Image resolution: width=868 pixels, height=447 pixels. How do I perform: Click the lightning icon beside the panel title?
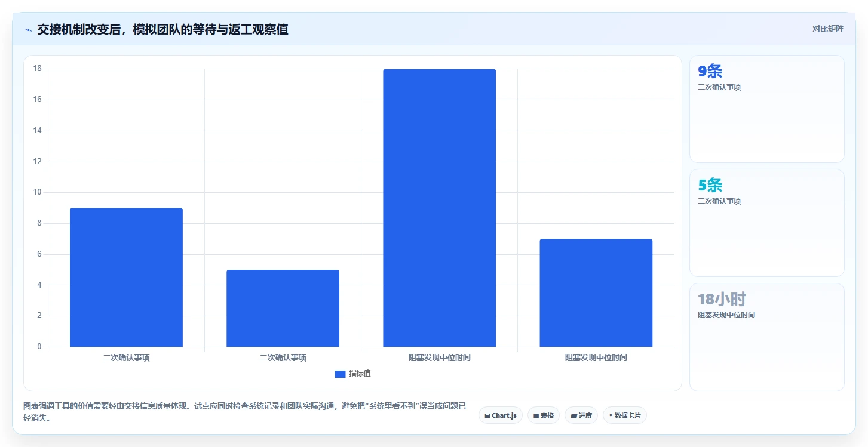pyautogui.click(x=29, y=29)
